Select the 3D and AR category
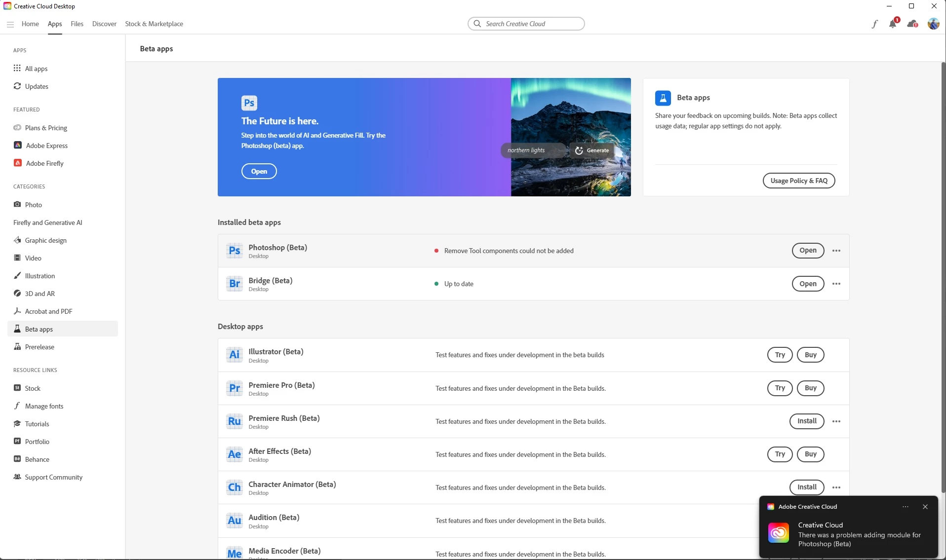The height and width of the screenshot is (560, 946). [x=63, y=294]
